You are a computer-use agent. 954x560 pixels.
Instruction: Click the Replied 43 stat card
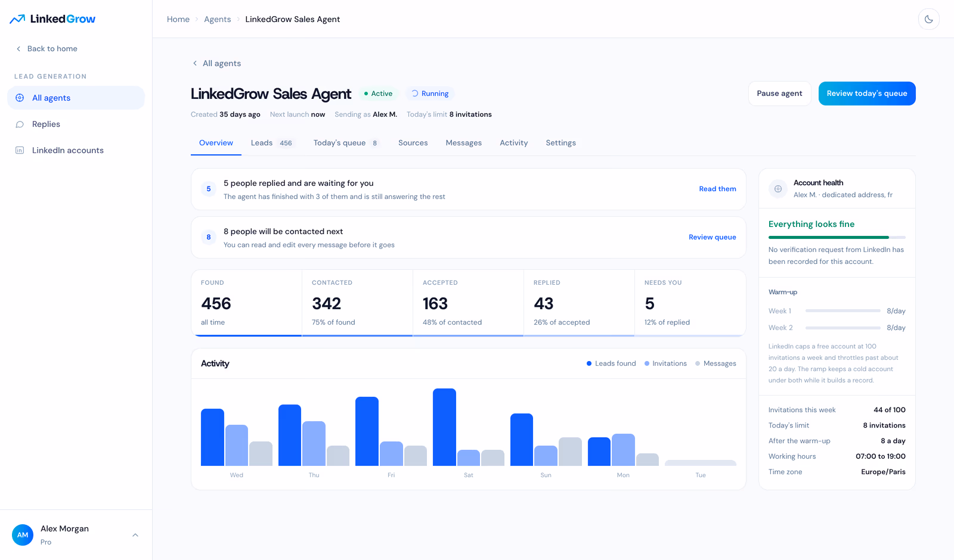tap(580, 303)
